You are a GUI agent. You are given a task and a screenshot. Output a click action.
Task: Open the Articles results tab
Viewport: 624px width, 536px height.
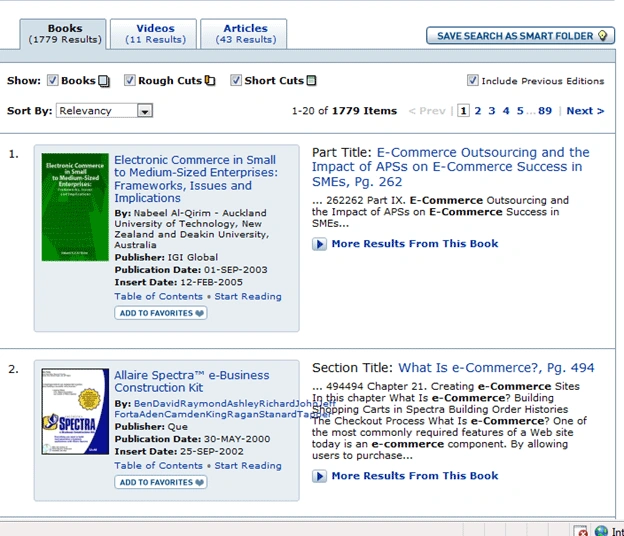[x=244, y=34]
